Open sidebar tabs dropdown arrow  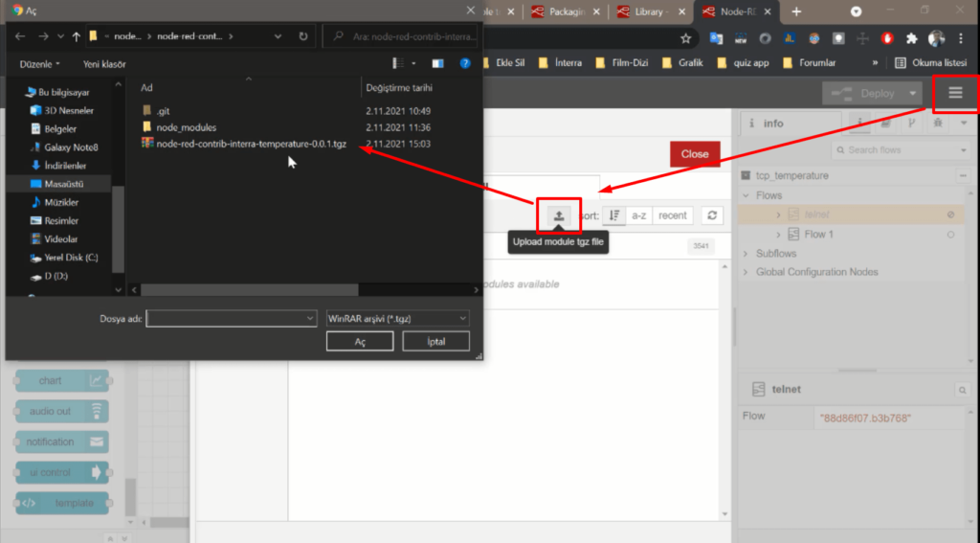pyautogui.click(x=963, y=124)
